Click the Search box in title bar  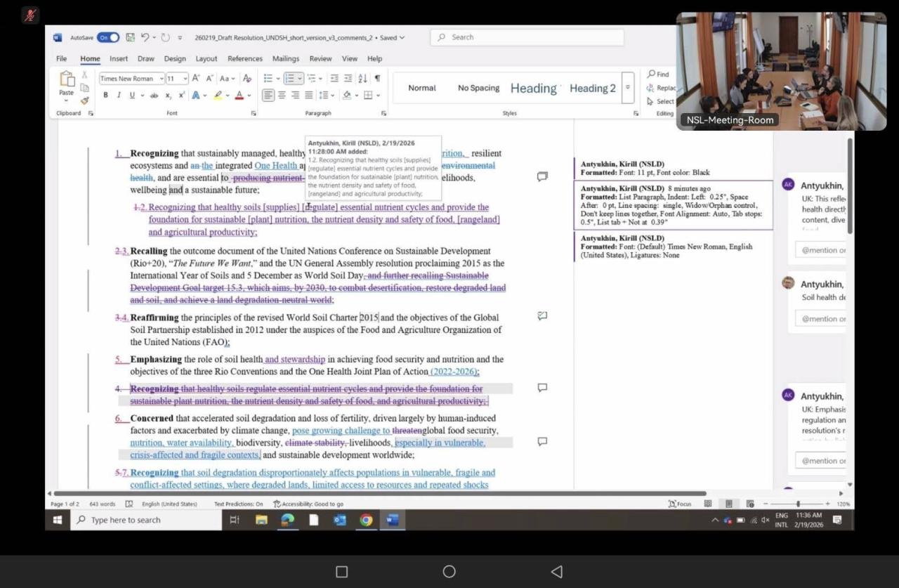coord(527,37)
